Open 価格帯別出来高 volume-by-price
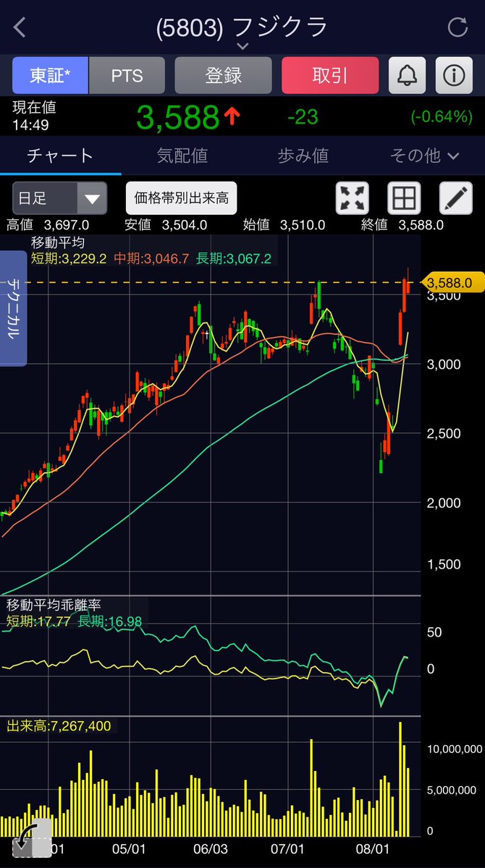 click(181, 197)
